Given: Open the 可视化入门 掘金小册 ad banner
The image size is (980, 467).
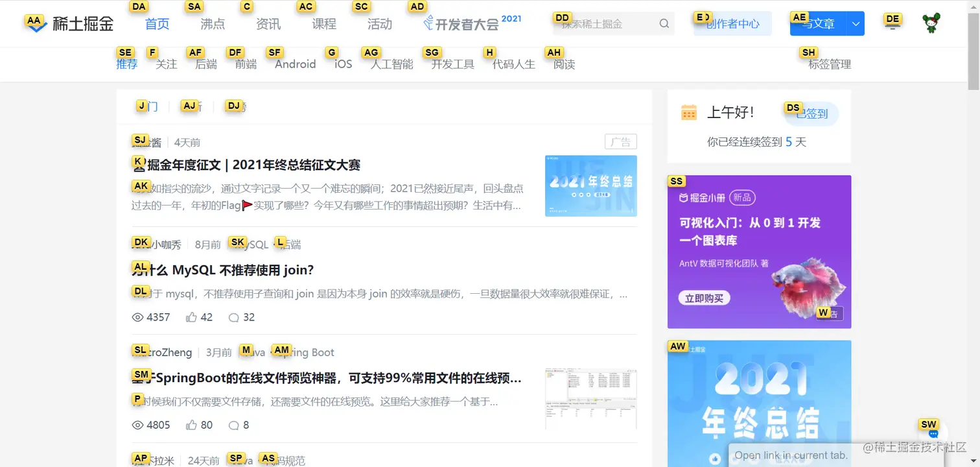Looking at the screenshot, I should (x=760, y=252).
